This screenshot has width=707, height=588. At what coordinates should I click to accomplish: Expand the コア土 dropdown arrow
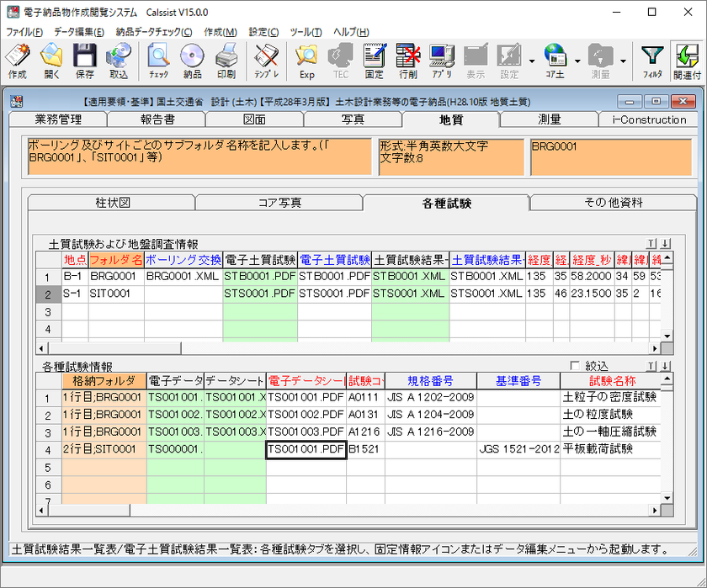point(577,61)
